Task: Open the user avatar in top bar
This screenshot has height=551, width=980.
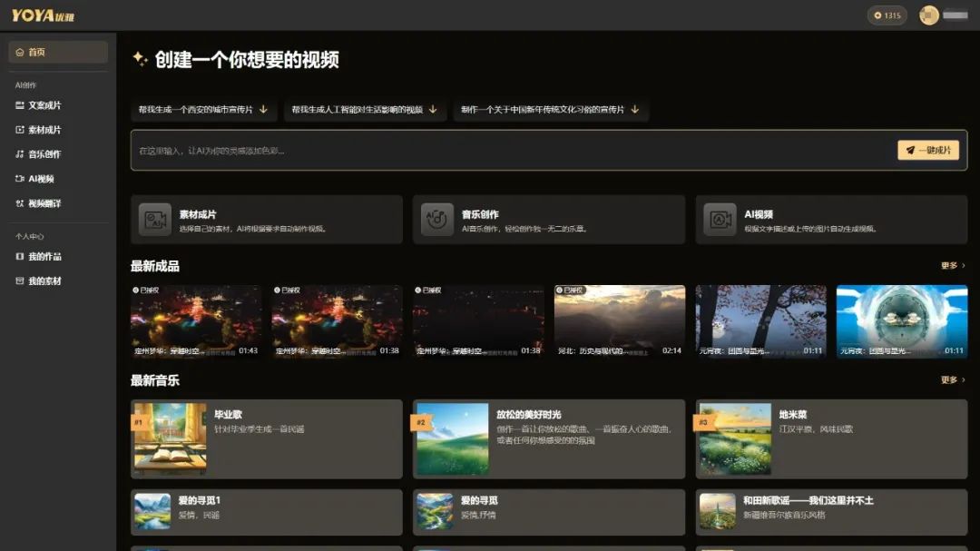Action: 928,15
